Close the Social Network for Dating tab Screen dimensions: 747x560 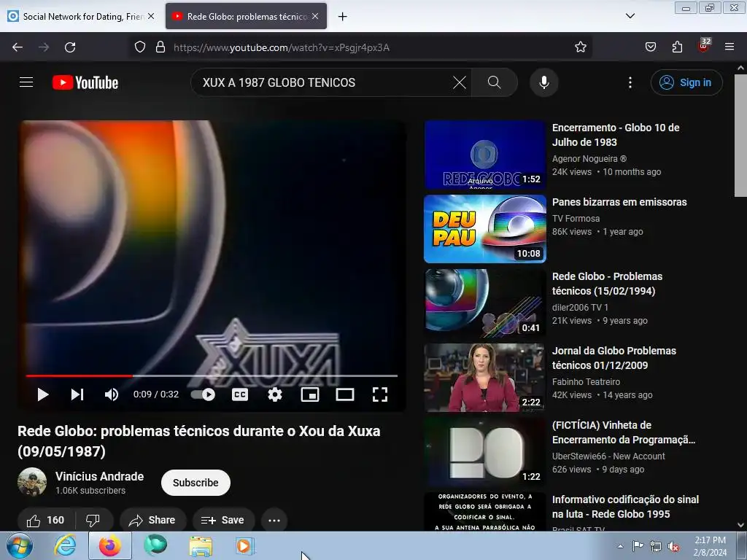[151, 16]
